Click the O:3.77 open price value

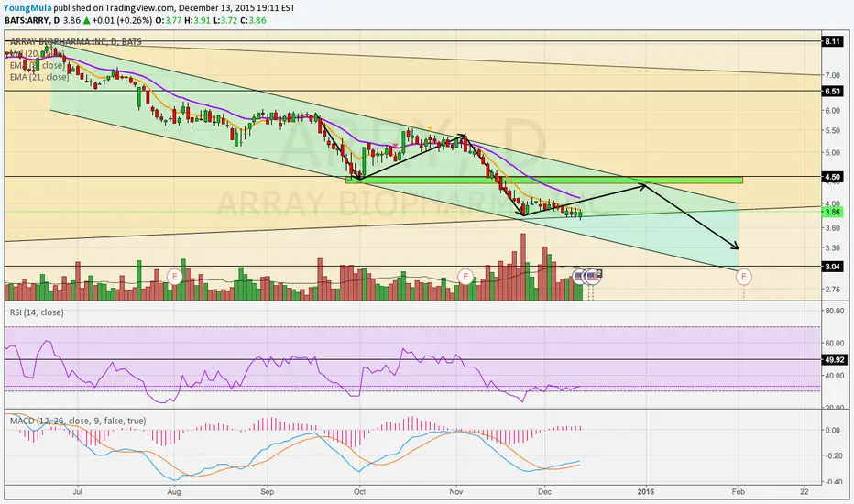[x=168, y=21]
